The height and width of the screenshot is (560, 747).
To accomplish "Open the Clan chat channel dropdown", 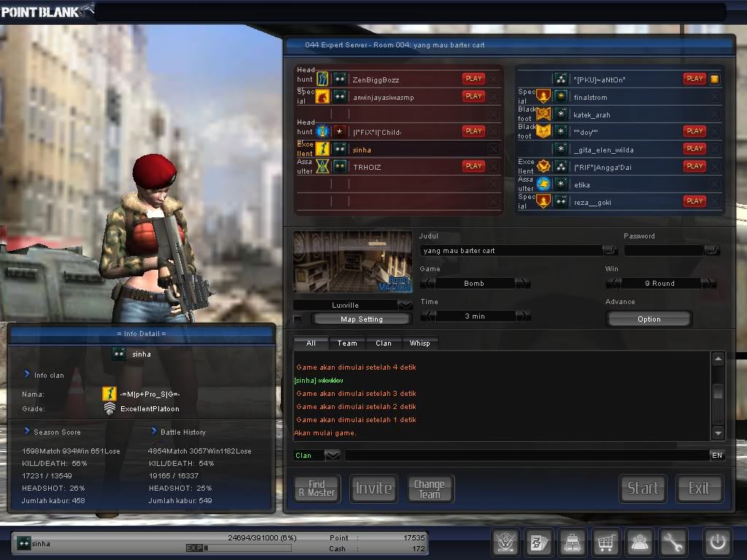I will click(332, 455).
